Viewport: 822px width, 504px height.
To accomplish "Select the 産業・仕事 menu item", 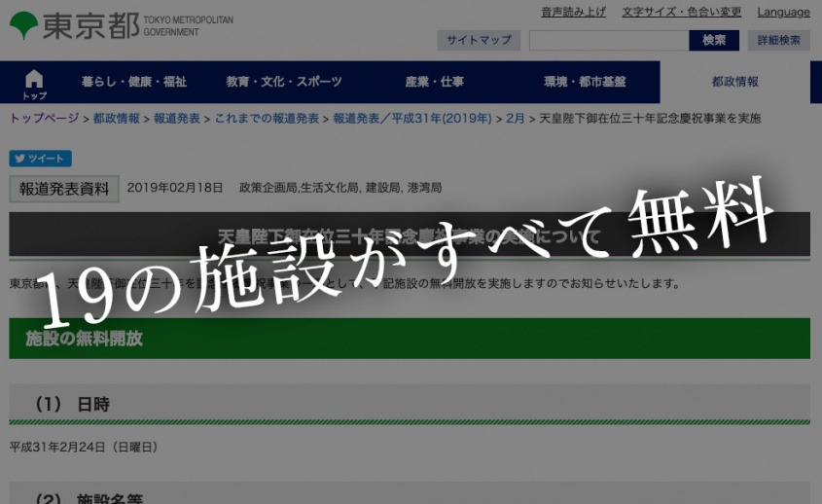I will 434,82.
